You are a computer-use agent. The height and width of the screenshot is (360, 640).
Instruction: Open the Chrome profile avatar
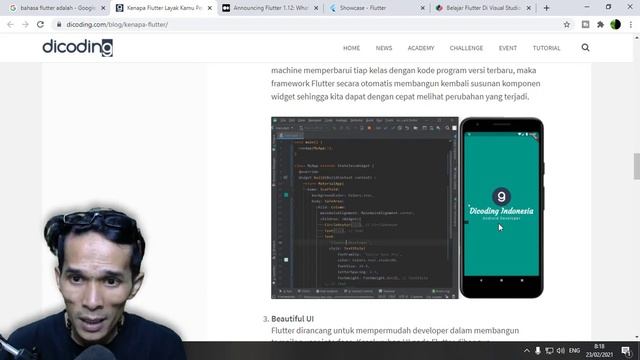point(616,24)
